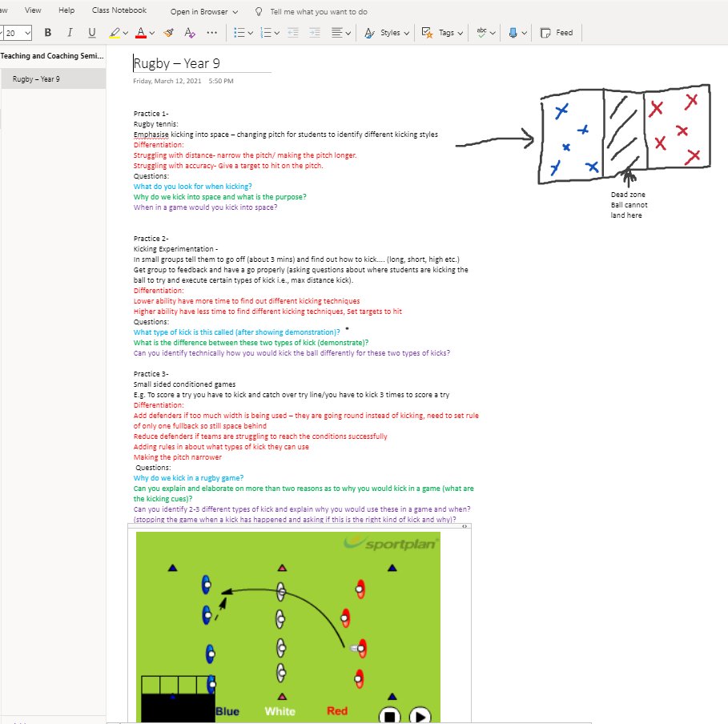
Task: Apply red font color
Action: click(141, 33)
